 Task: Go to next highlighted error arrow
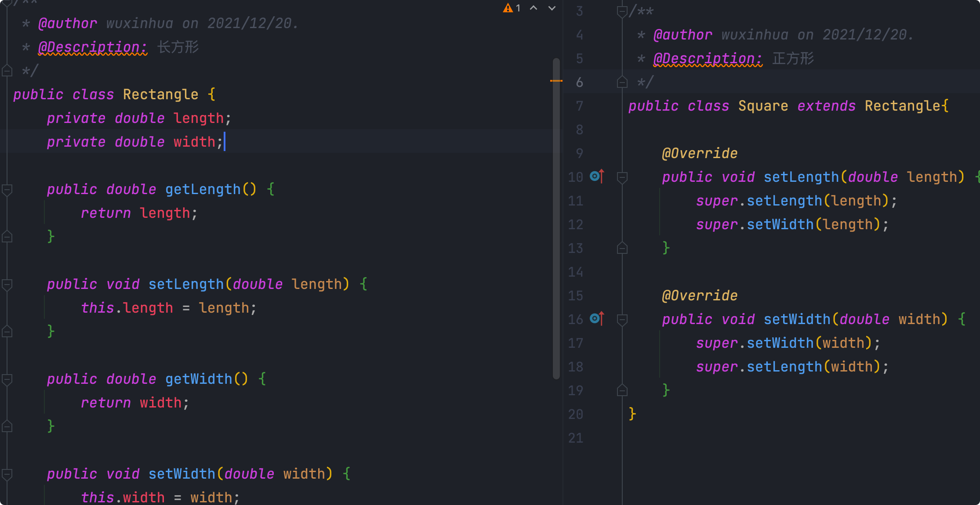click(552, 8)
